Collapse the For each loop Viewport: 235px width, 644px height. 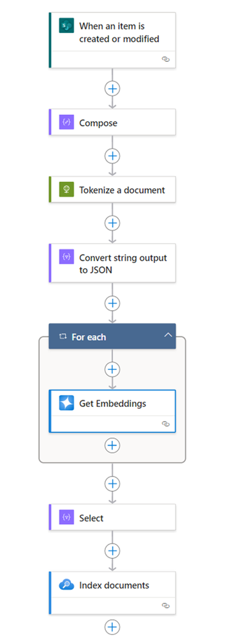pos(167,336)
